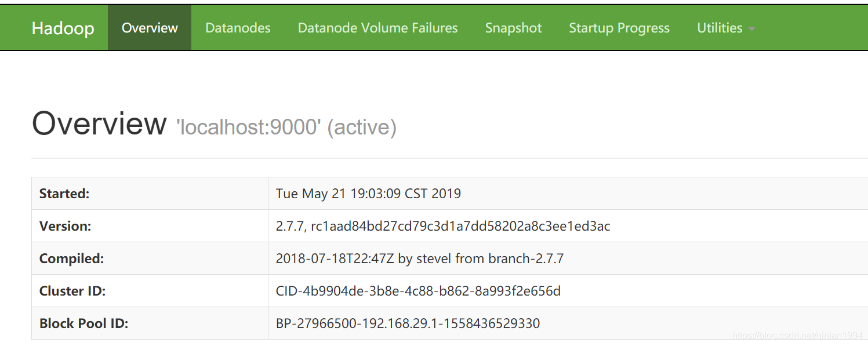Click the Cluster ID row label
Screen dimensions: 868x346
tap(72, 291)
